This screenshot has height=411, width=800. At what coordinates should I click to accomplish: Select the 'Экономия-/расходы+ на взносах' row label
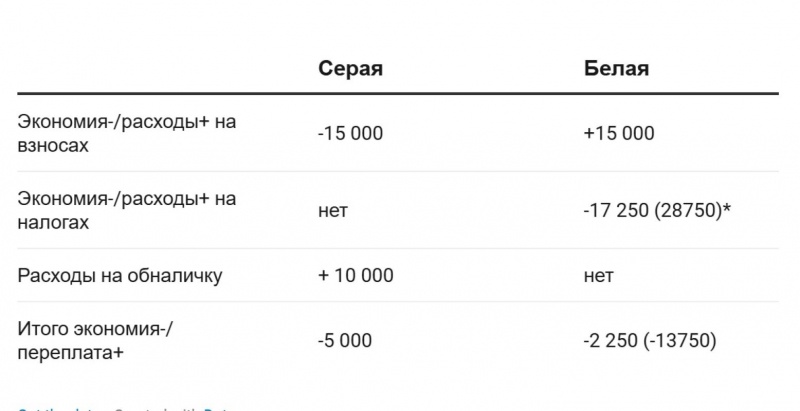pyautogui.click(x=127, y=133)
